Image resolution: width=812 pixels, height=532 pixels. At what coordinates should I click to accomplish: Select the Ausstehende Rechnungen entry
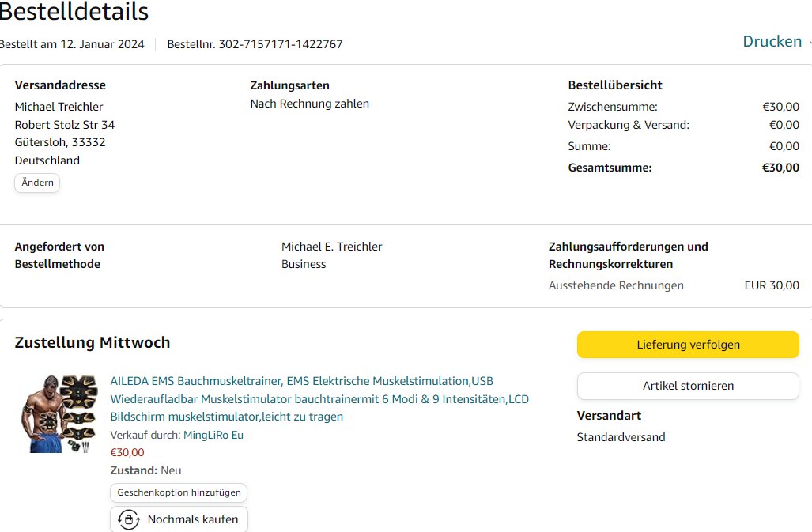click(x=616, y=285)
